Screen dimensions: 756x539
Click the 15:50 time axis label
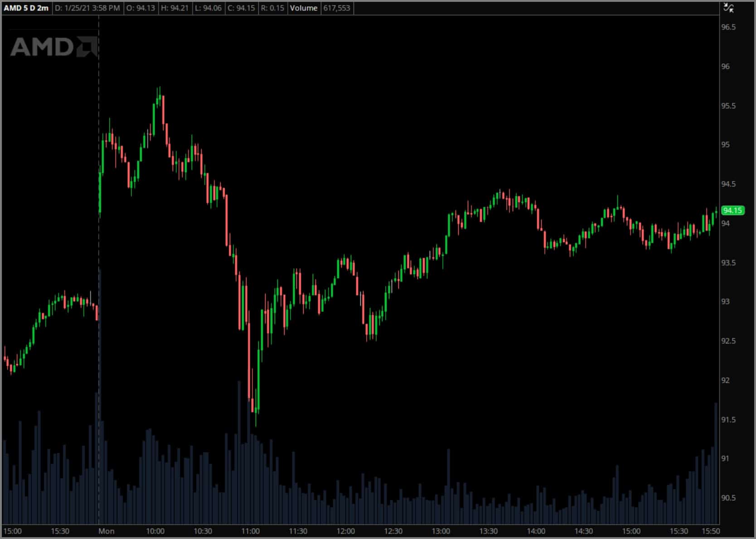pos(710,531)
